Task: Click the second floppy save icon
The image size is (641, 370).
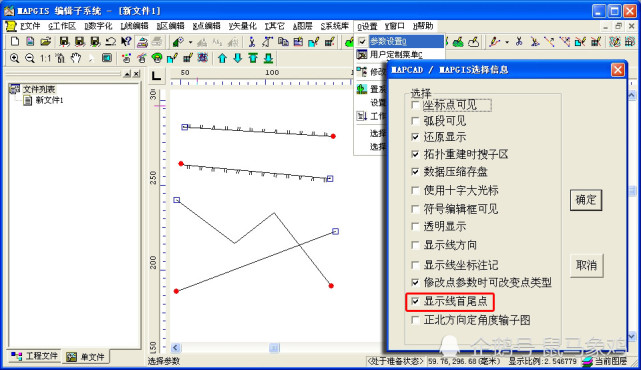Action: [x=79, y=41]
